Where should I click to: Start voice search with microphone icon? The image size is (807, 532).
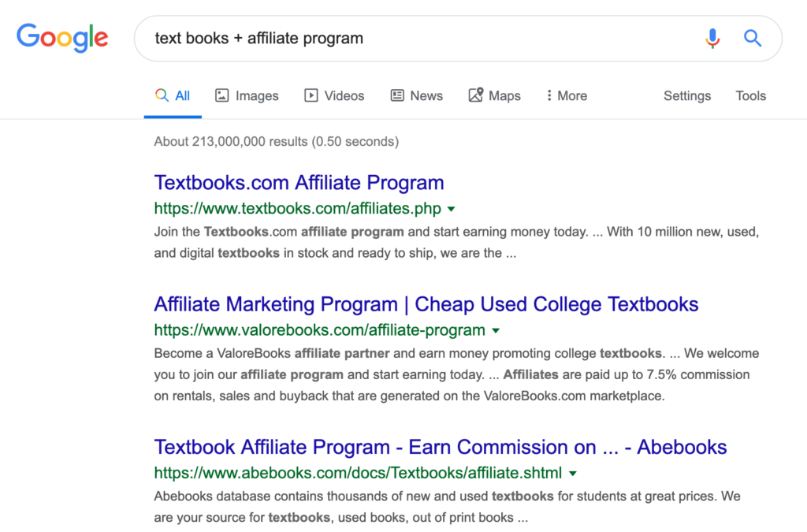(712, 38)
